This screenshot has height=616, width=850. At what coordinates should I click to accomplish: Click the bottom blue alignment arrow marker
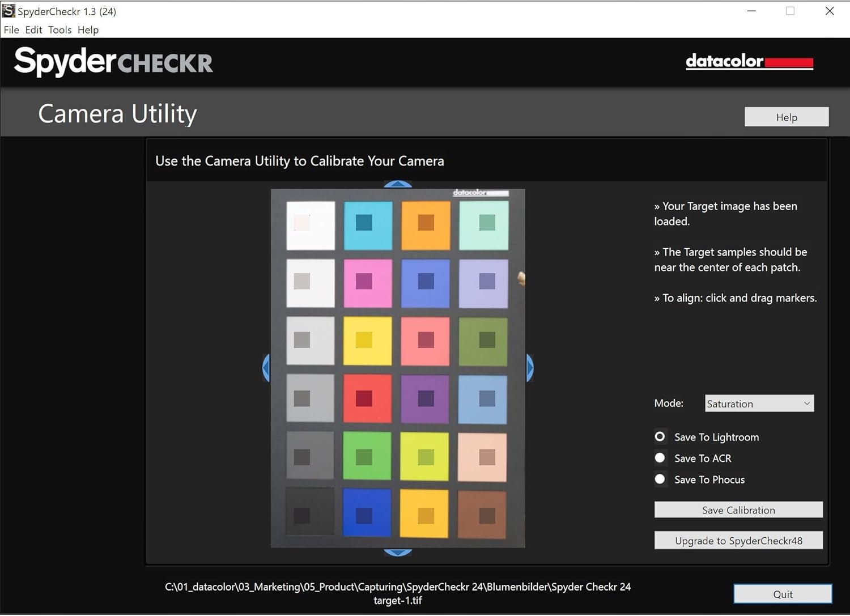click(x=398, y=553)
